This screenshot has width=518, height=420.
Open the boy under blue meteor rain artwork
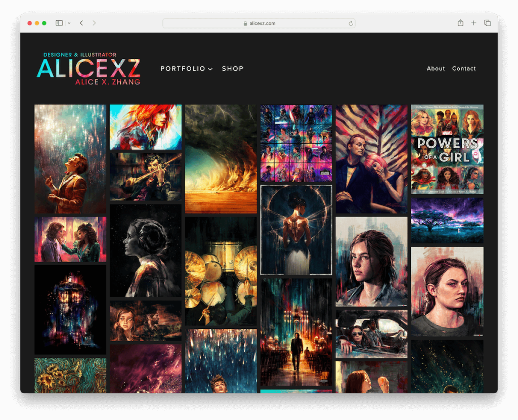pyautogui.click(x=221, y=361)
